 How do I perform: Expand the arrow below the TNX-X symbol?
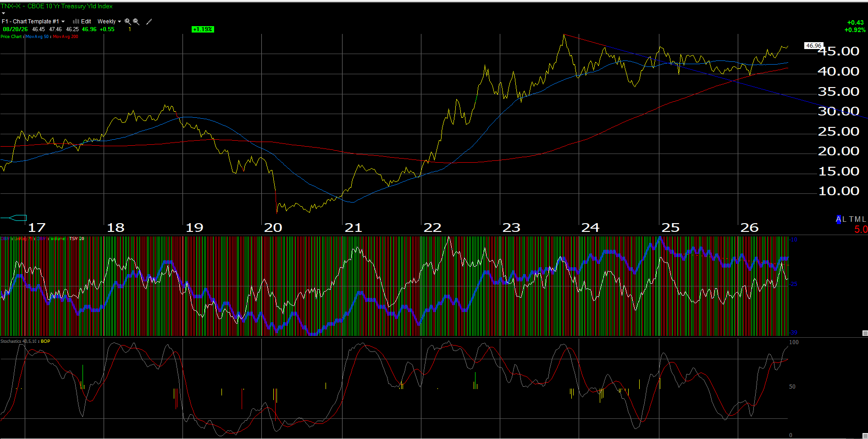pyautogui.click(x=3, y=13)
